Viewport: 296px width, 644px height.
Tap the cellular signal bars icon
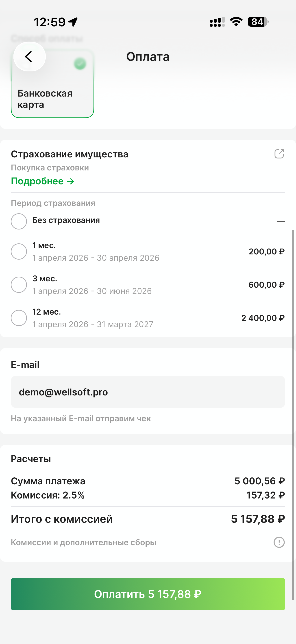(x=217, y=22)
